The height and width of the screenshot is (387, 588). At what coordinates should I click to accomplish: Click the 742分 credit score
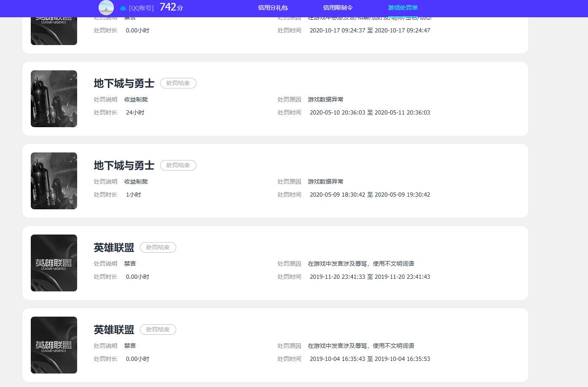(x=171, y=7)
